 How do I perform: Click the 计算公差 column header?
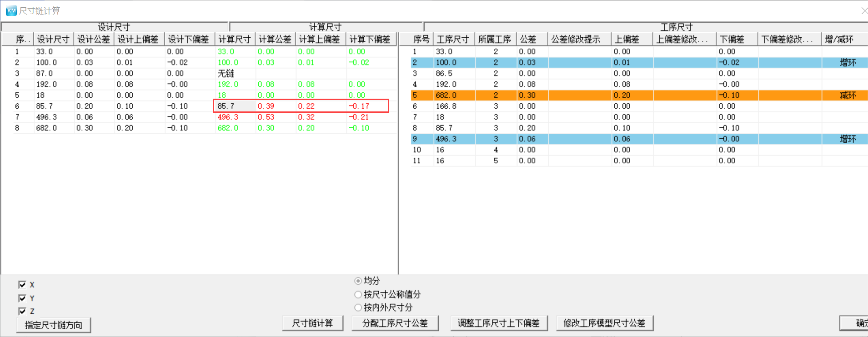pyautogui.click(x=275, y=40)
